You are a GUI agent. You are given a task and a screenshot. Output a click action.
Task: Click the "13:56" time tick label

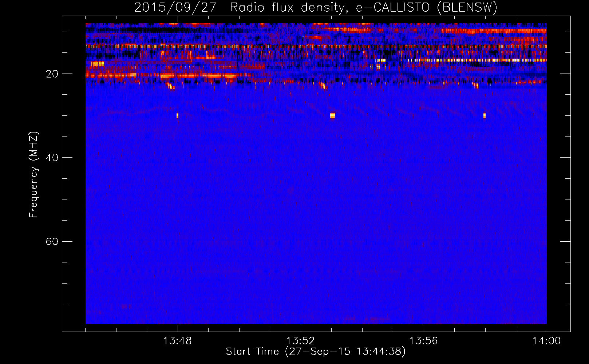coord(423,341)
